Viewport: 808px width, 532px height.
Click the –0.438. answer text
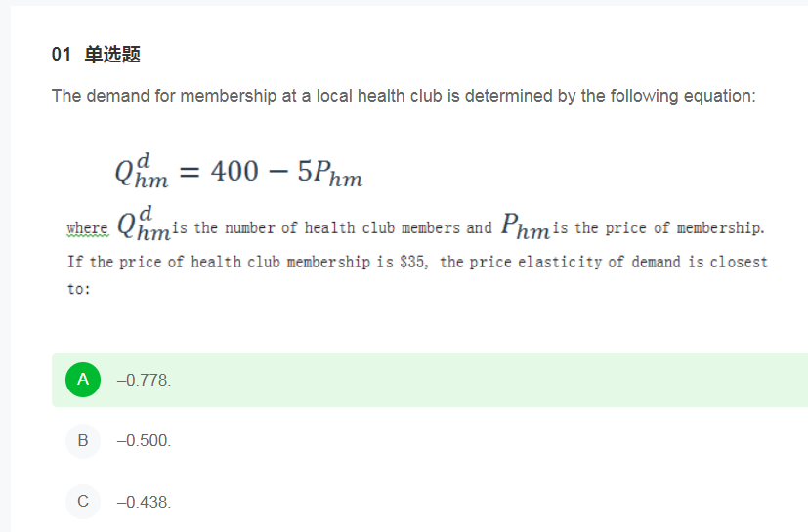[144, 502]
